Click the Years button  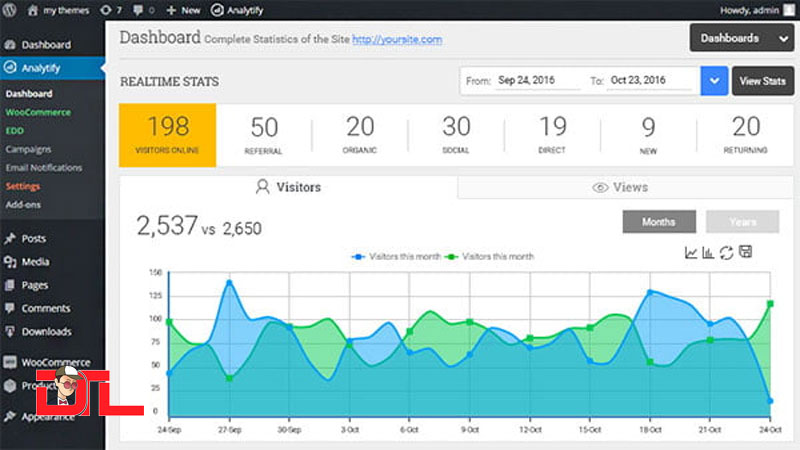pyautogui.click(x=742, y=222)
